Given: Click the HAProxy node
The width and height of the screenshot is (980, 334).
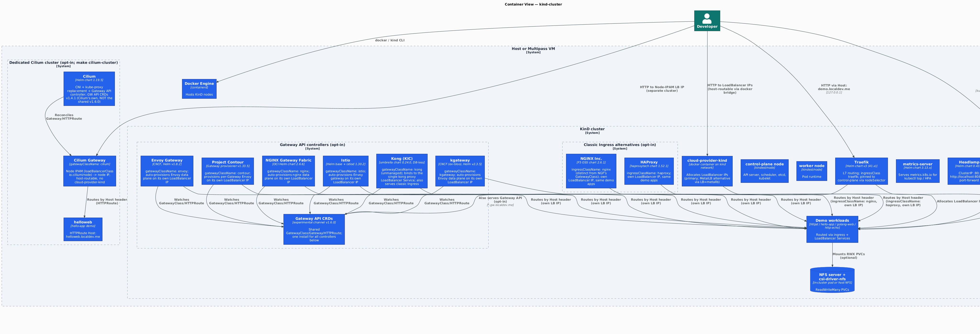Looking at the screenshot, I should coord(649,171).
